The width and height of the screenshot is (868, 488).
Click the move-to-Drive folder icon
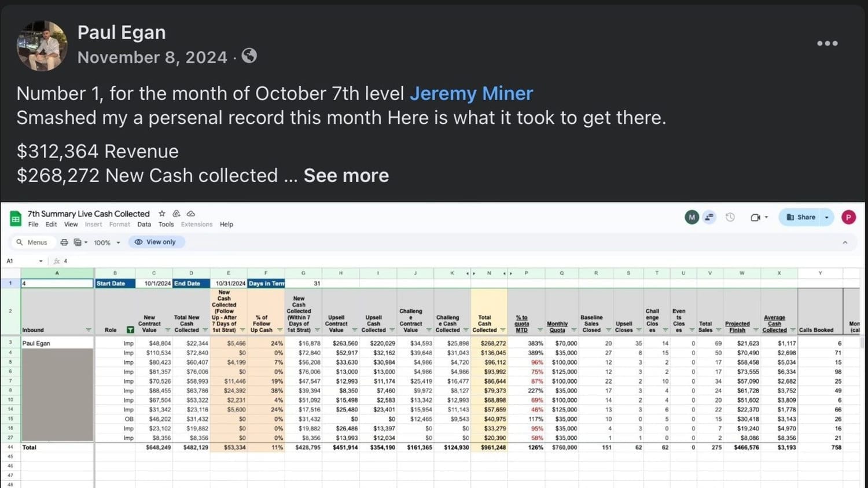[x=176, y=214]
